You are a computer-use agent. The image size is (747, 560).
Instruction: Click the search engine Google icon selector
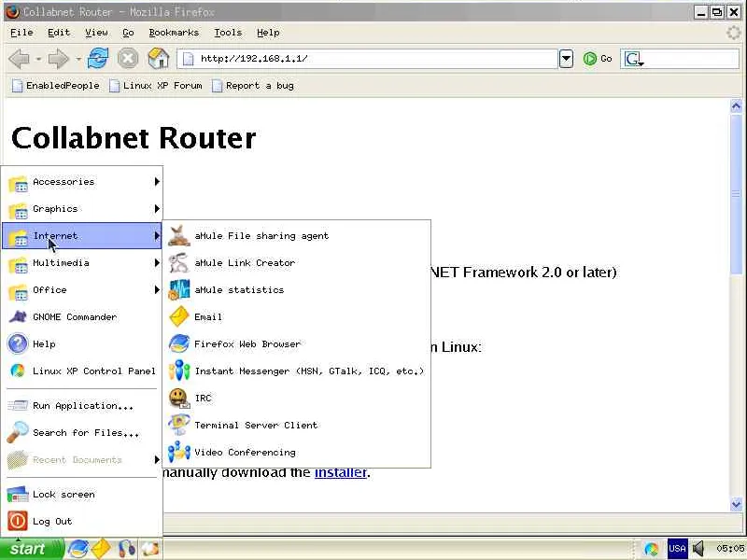pos(634,59)
